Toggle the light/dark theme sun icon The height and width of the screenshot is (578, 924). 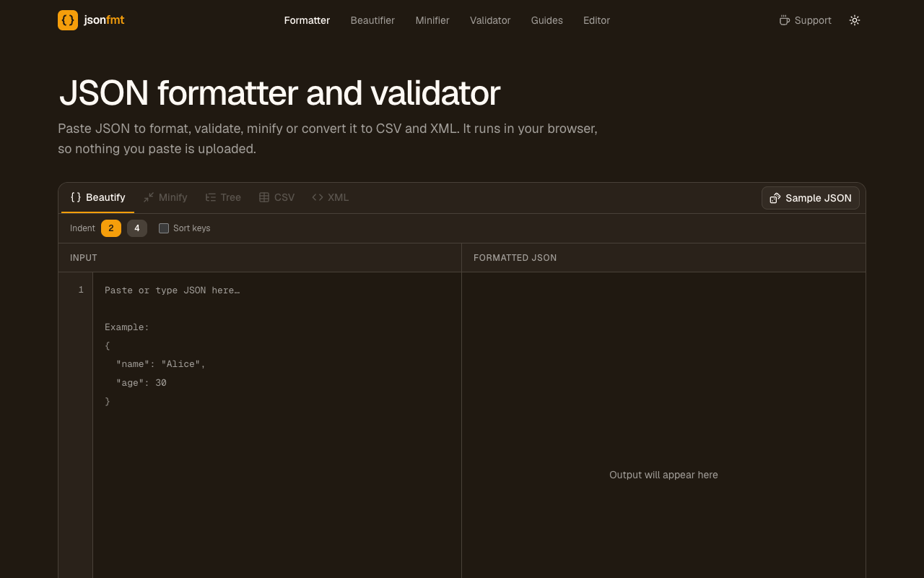tap(855, 20)
